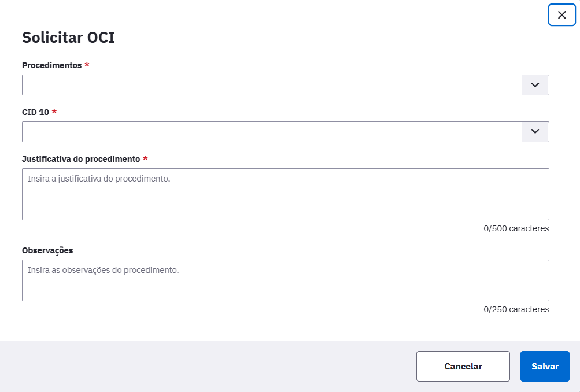Expand the Procedimentos dropdown chevron

[x=535, y=85]
